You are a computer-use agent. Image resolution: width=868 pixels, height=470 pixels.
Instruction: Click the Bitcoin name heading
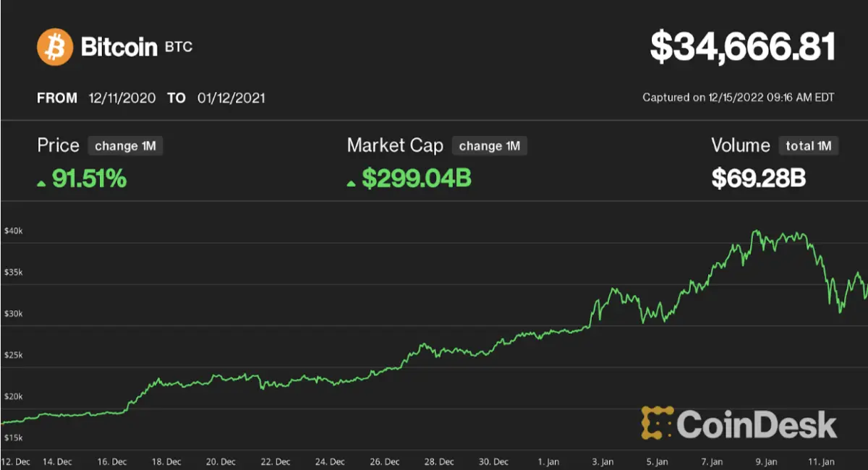pyautogui.click(x=119, y=48)
